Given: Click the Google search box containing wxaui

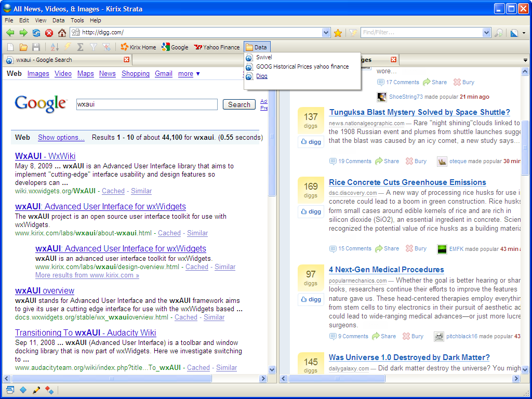Looking at the screenshot, I should pyautogui.click(x=147, y=104).
